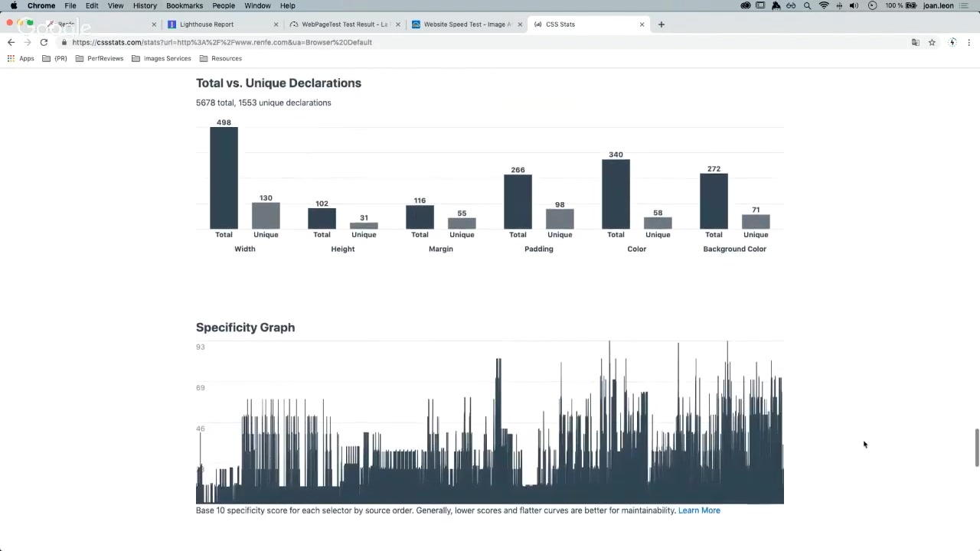Go back to previous page
The height and width of the screenshot is (551, 980).
click(11, 42)
